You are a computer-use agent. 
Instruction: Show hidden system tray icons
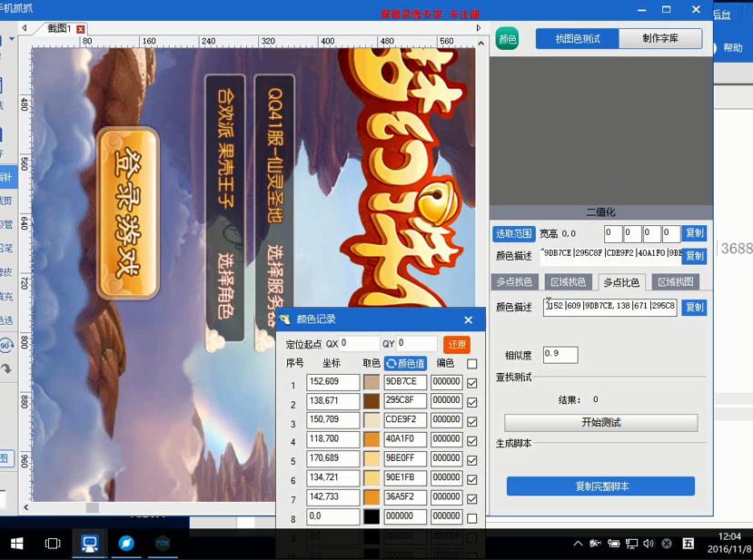click(579, 544)
